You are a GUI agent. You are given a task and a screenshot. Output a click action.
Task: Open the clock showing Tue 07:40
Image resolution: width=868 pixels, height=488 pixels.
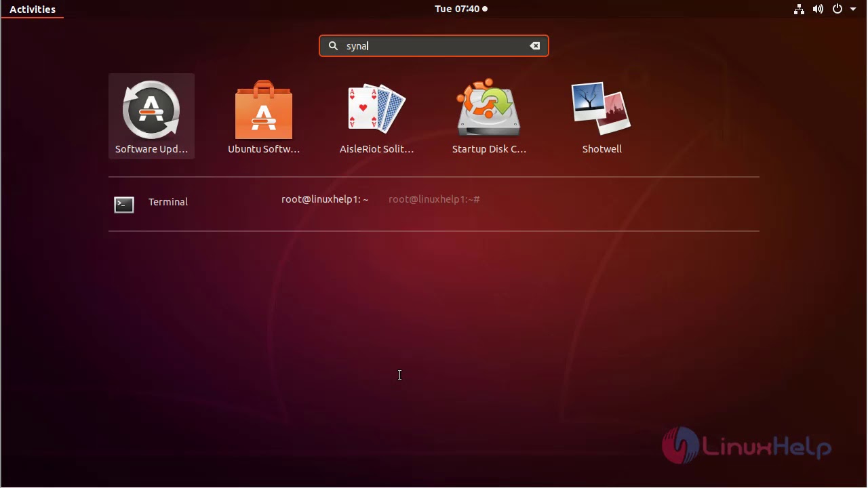coord(461,9)
